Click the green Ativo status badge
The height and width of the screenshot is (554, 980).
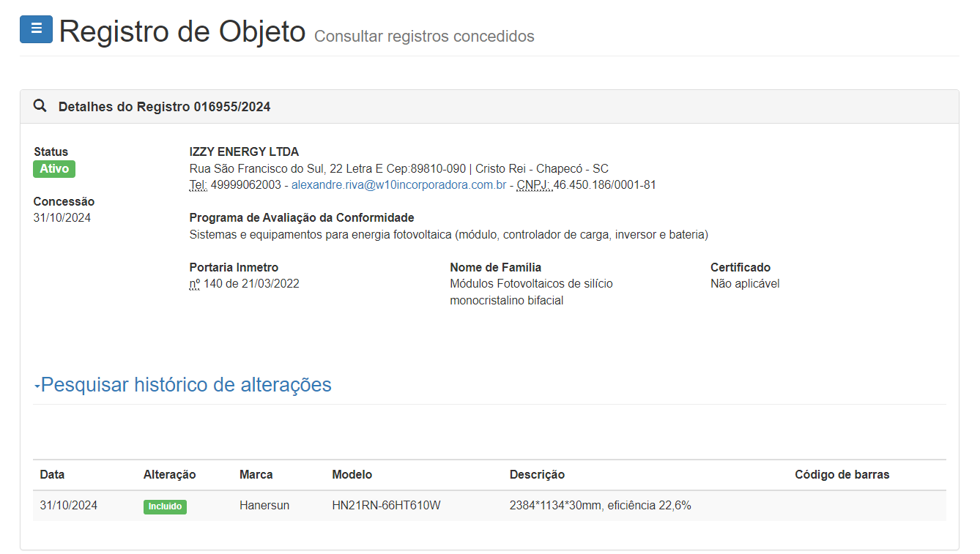click(54, 169)
